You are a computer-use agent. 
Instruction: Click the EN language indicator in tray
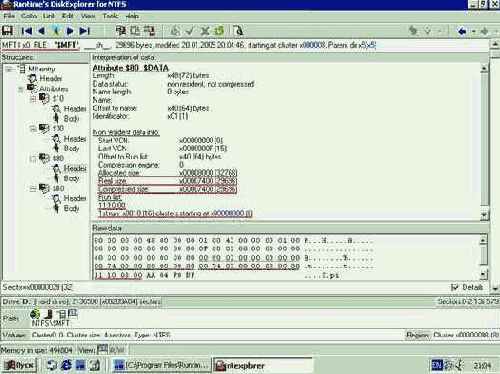436,365
